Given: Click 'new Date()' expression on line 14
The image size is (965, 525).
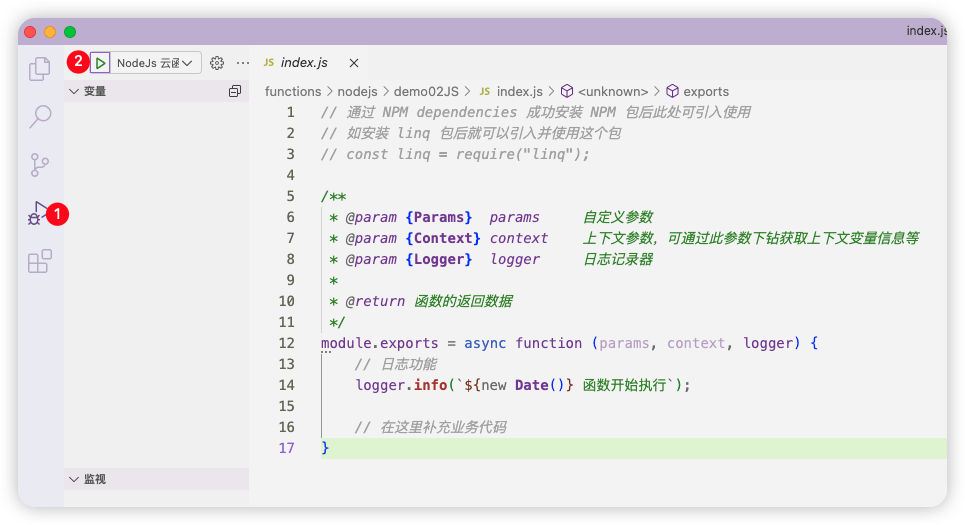Looking at the screenshot, I should 523,385.
